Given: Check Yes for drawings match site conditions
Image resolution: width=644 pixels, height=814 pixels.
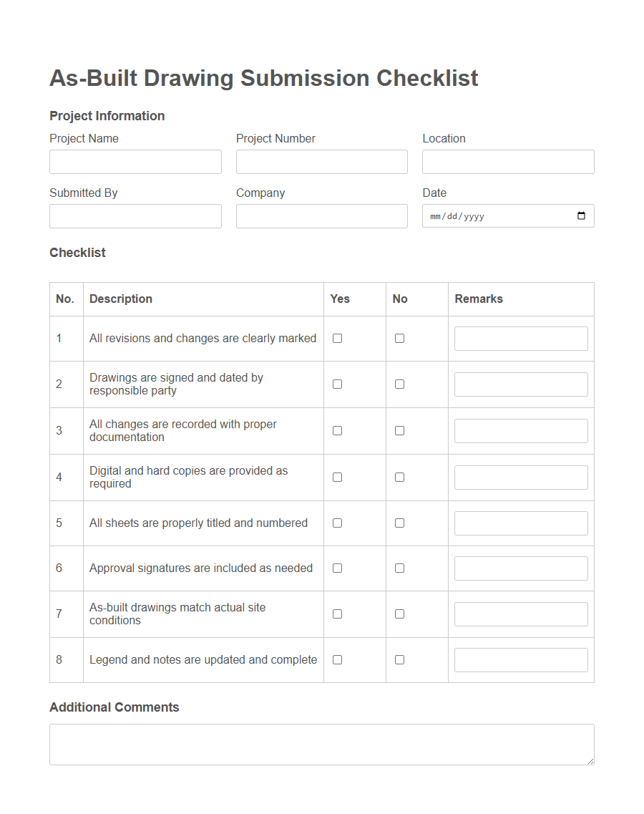Looking at the screenshot, I should pyautogui.click(x=337, y=614).
